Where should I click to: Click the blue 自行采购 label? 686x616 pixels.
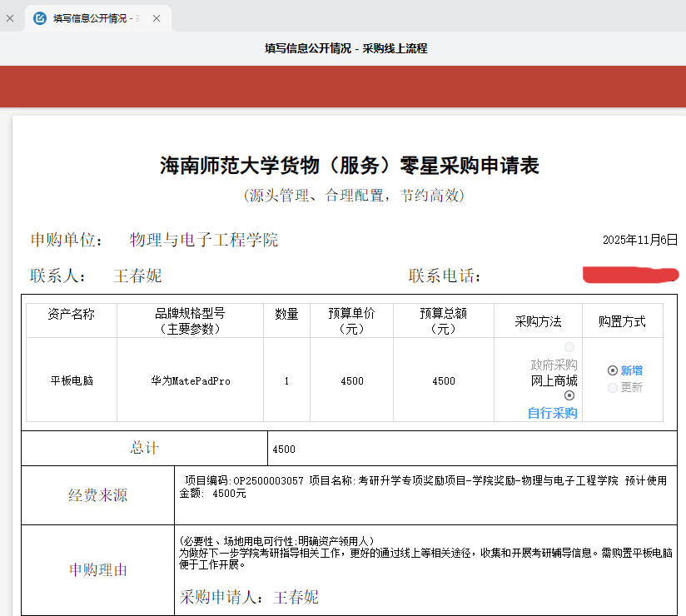coord(553,413)
